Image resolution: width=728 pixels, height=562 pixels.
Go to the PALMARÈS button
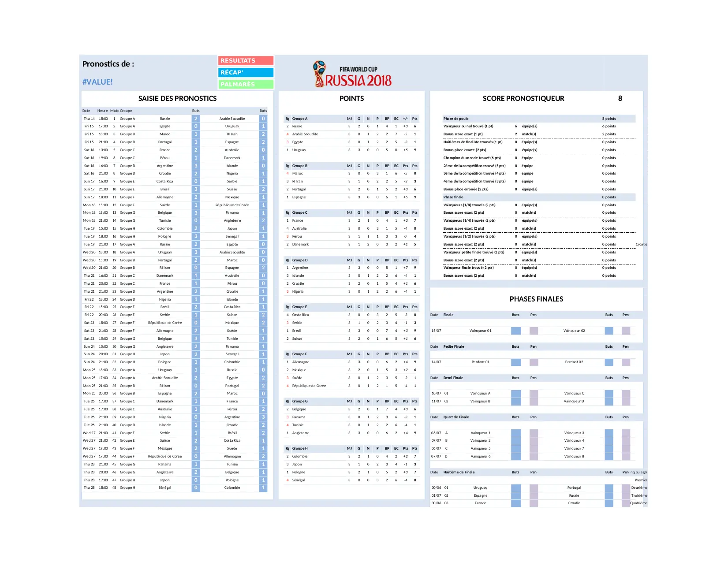point(246,84)
